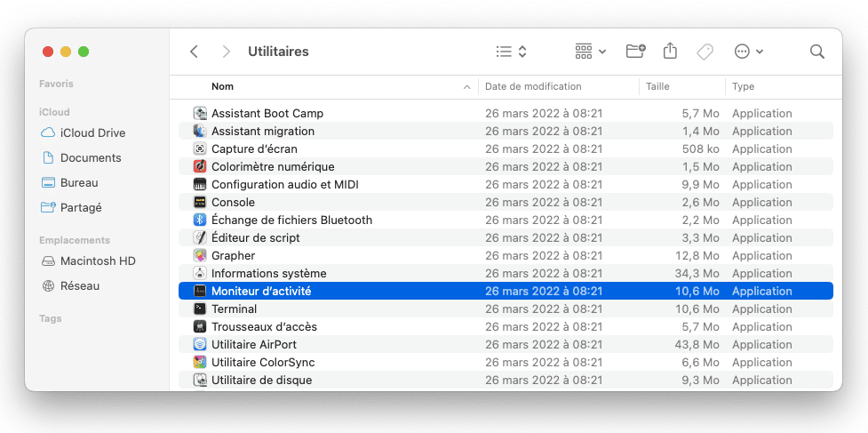Click the Échange de fichiers Bluetooth icon
Image resolution: width=868 pixels, height=433 pixels.
point(200,220)
